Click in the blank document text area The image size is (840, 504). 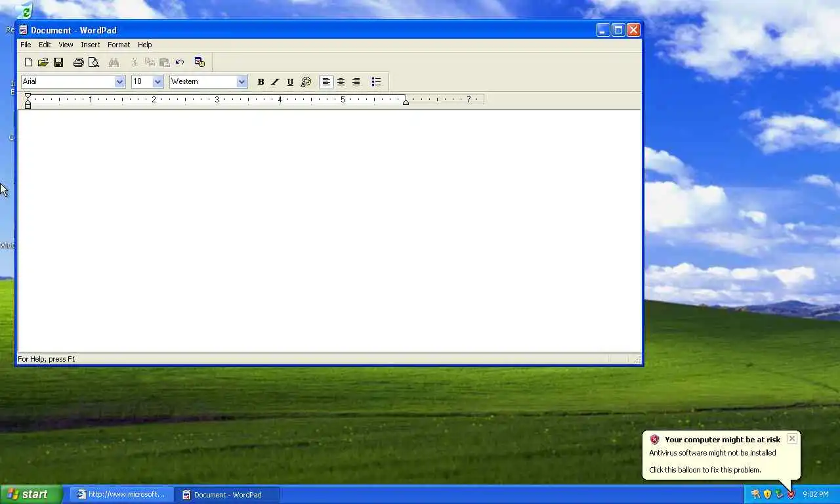pos(329,231)
